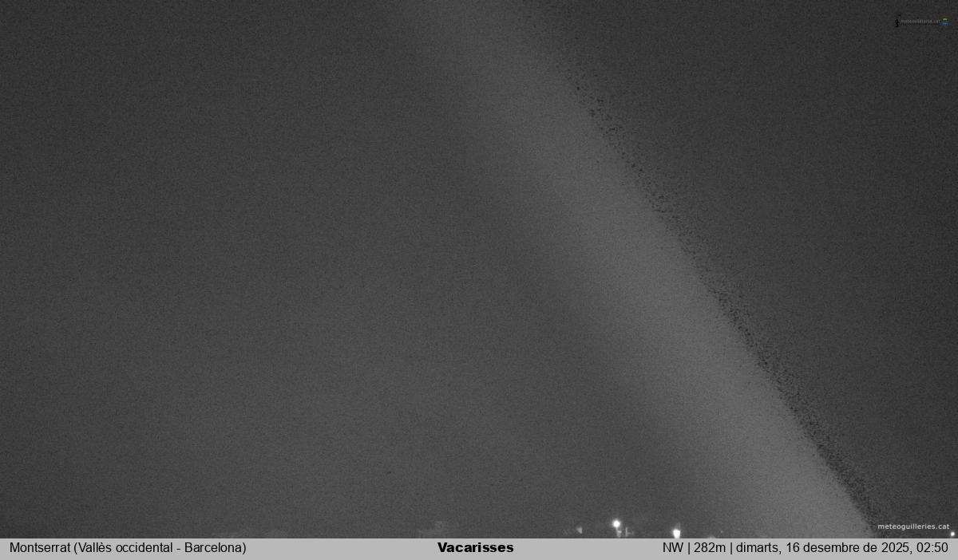The width and height of the screenshot is (958, 560).
Task: Click the 282m altitude value
Action: [710, 548]
